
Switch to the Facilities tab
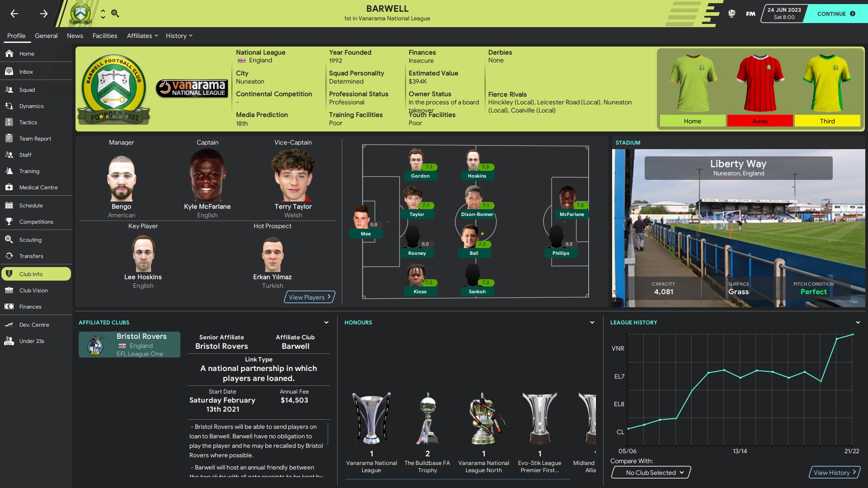coord(105,36)
